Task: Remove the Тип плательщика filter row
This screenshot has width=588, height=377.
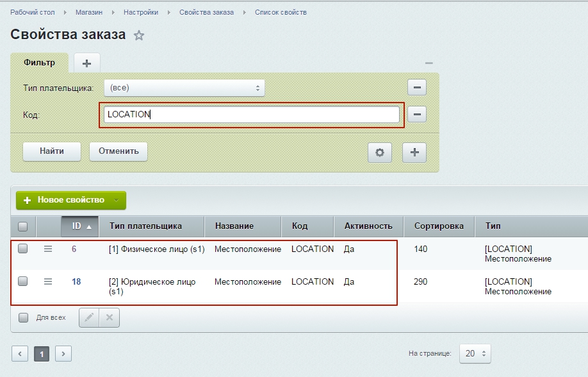Action: (x=417, y=87)
